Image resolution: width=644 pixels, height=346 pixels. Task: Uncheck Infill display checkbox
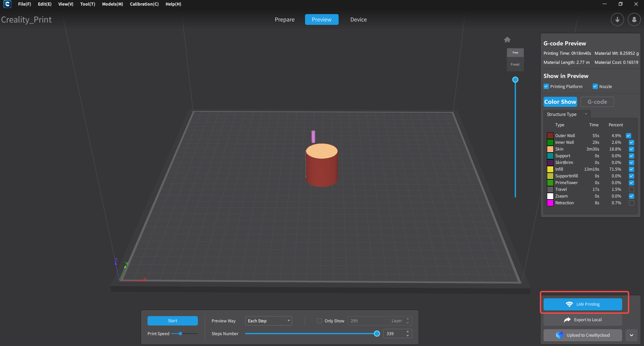(632, 169)
